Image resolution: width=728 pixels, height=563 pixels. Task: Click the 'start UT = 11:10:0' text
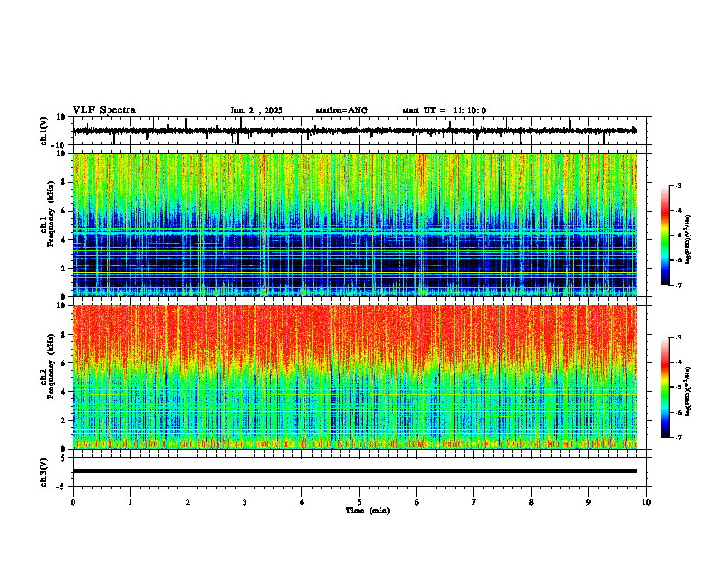444,110
